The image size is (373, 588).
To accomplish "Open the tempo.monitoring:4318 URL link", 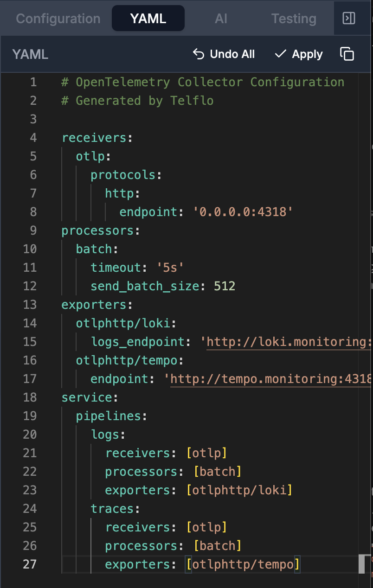I will point(270,379).
